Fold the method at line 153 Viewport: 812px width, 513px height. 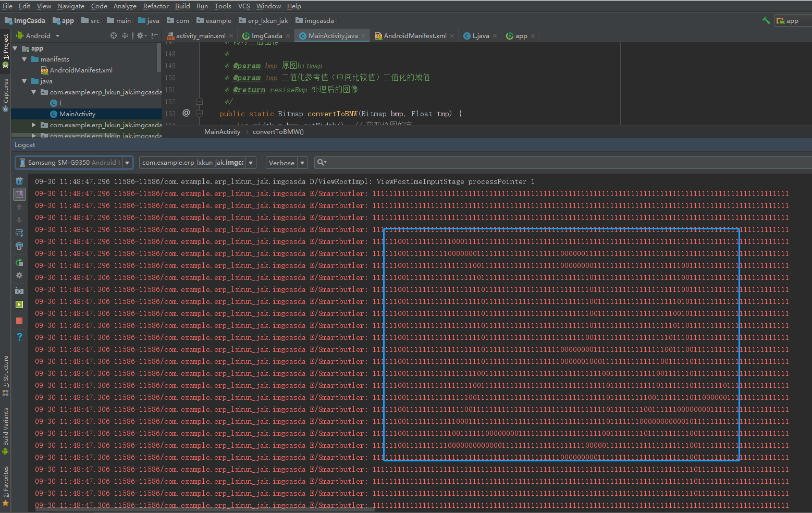pyautogui.click(x=199, y=113)
